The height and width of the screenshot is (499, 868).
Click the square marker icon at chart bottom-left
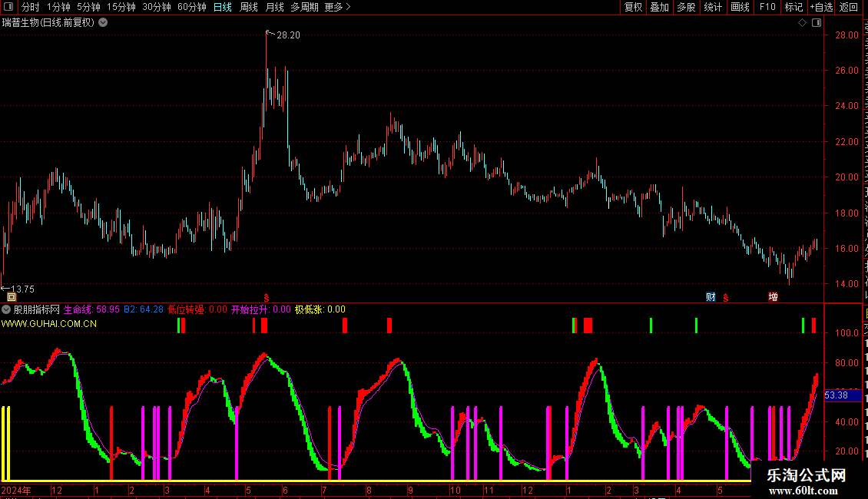point(11,297)
